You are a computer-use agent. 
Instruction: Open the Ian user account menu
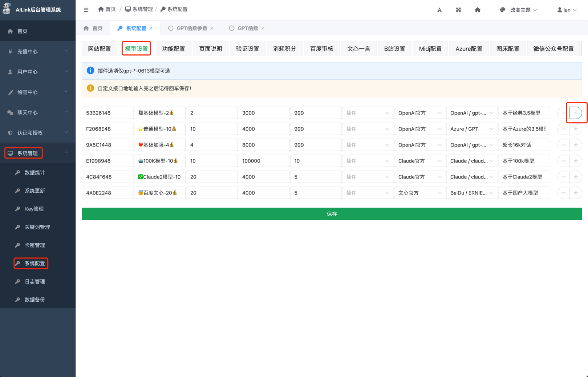[x=567, y=10]
